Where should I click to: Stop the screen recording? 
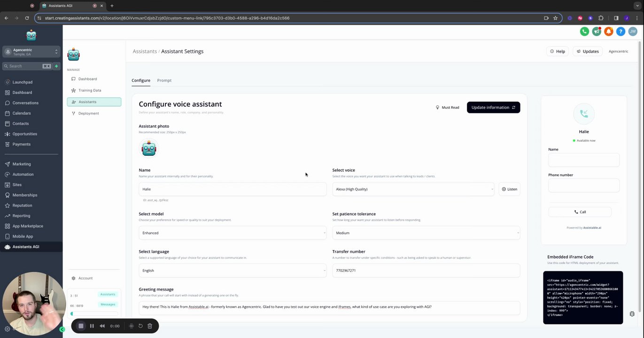[81, 326]
